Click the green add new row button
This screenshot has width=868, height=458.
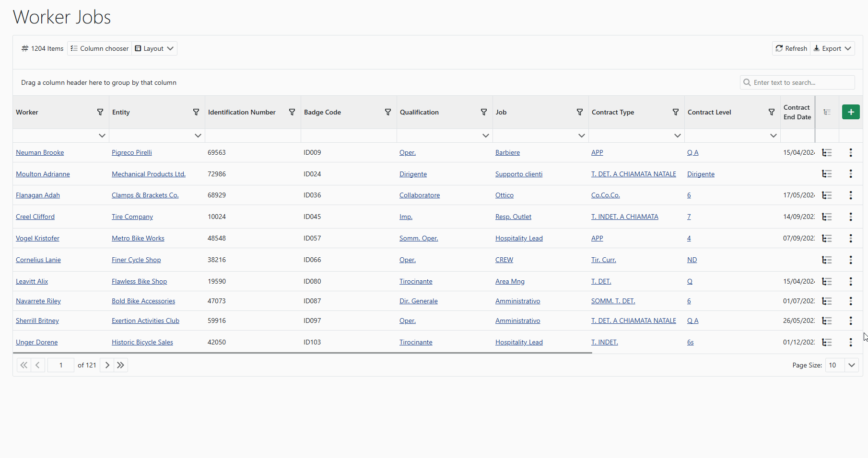tap(851, 112)
